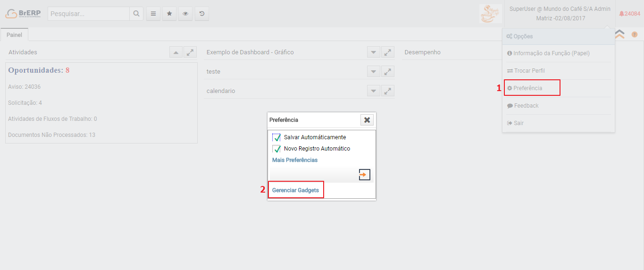Image resolution: width=644 pixels, height=270 pixels.
Task: Expand the teste gadget dropdown
Action: (373, 72)
